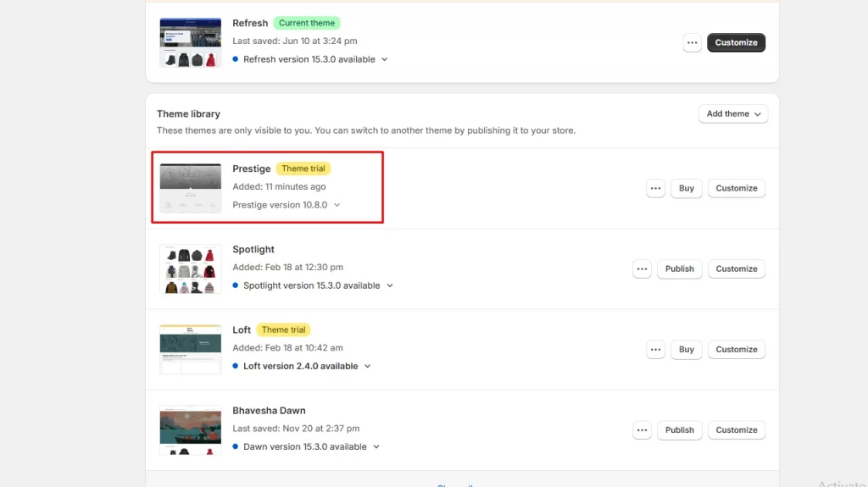868x487 pixels.
Task: Click the Loft Theme trial badge
Action: click(283, 329)
